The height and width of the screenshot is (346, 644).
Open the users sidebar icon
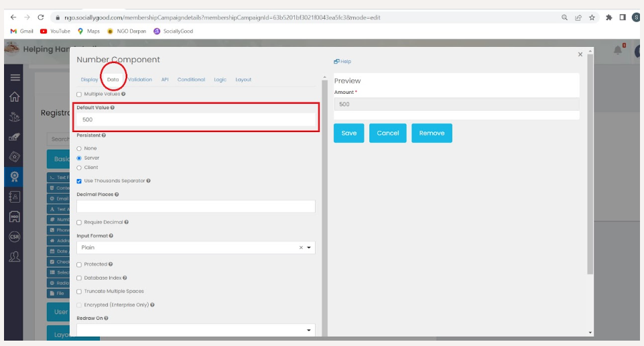14,257
